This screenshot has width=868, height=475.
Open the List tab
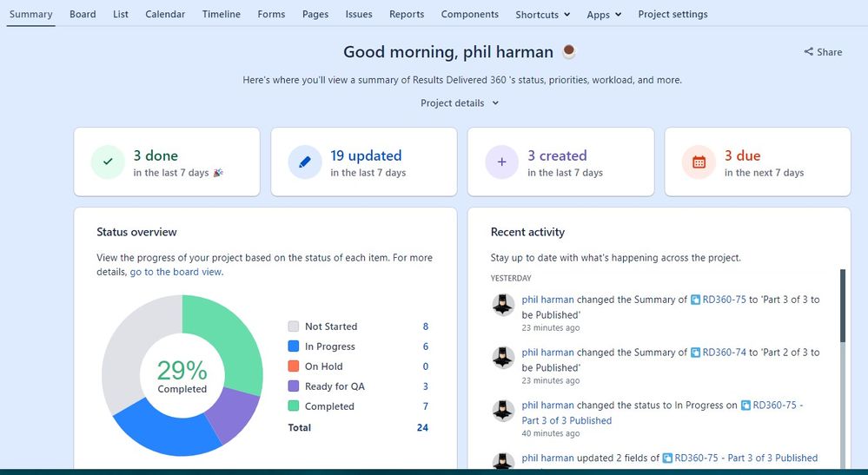121,15
